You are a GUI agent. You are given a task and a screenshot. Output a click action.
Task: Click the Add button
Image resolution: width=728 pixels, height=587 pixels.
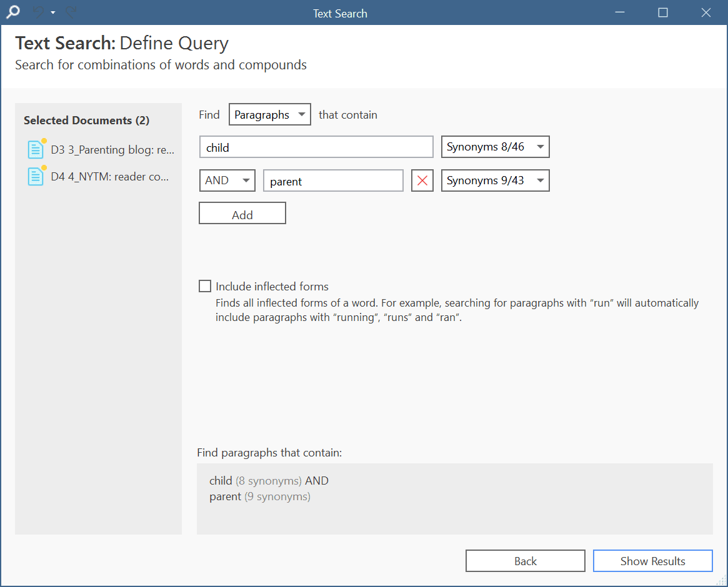(x=242, y=214)
